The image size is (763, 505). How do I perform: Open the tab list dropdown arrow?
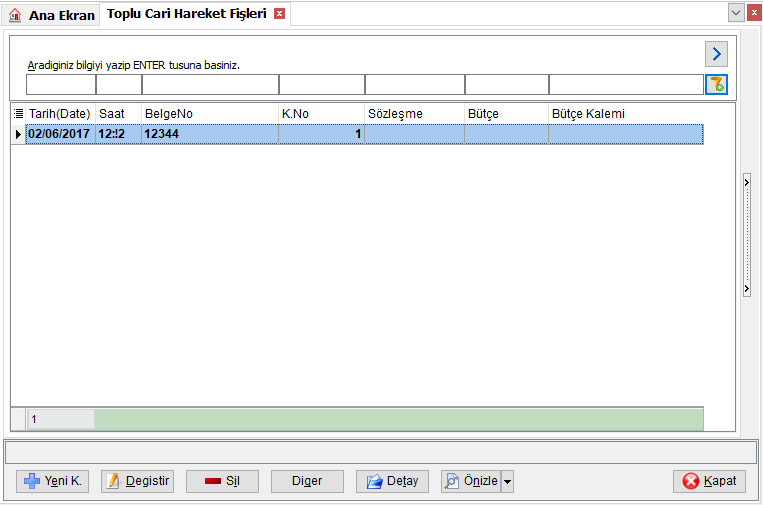[736, 13]
